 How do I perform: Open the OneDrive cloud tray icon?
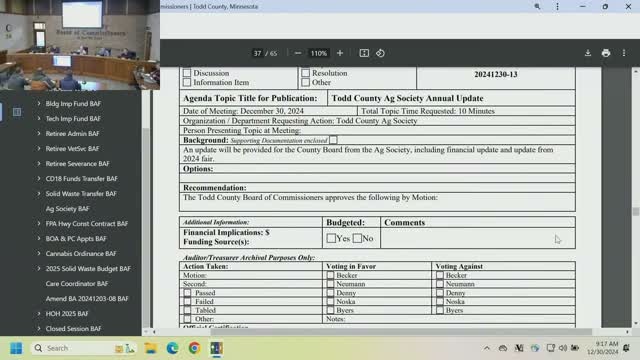tap(503, 348)
